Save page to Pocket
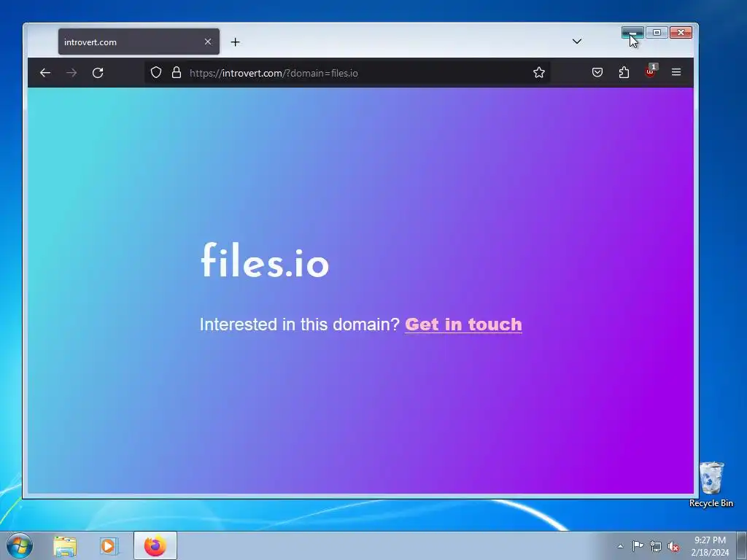747x560 pixels. click(x=597, y=72)
